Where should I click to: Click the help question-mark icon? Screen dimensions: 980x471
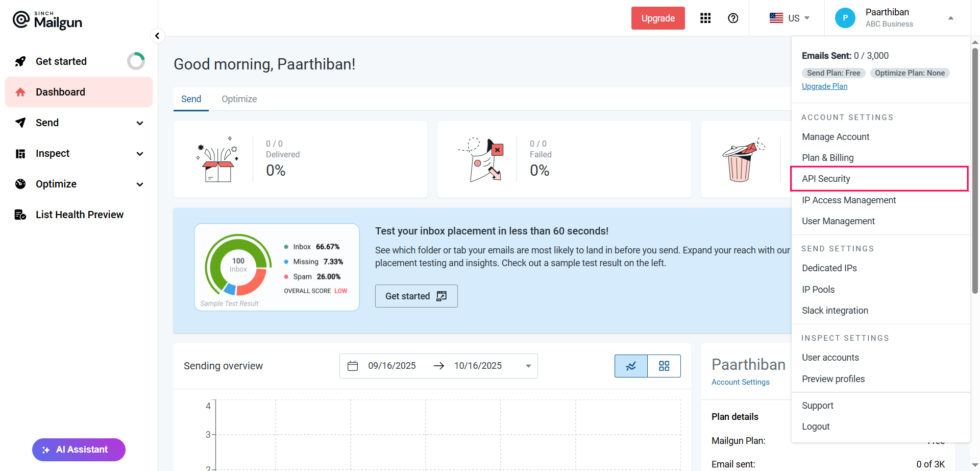point(733,18)
